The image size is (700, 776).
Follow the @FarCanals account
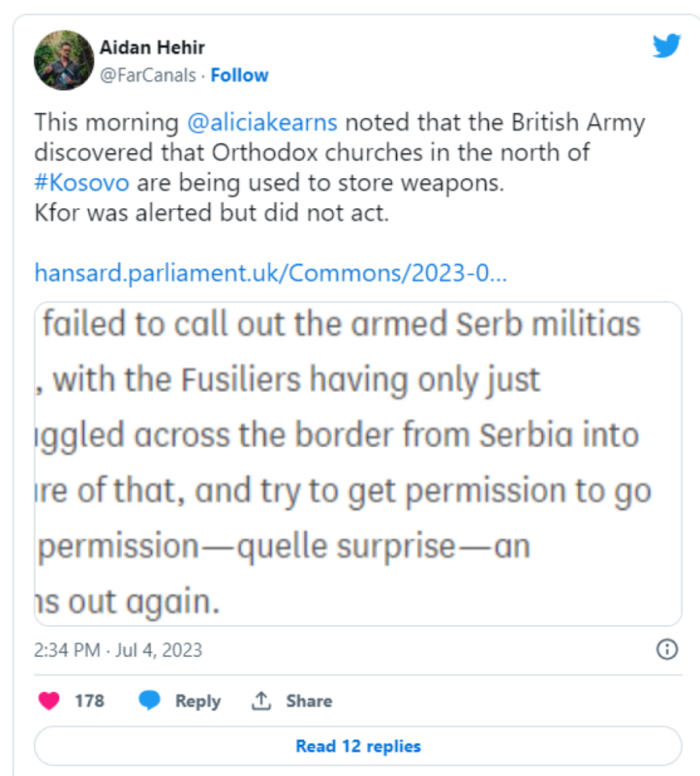240,75
